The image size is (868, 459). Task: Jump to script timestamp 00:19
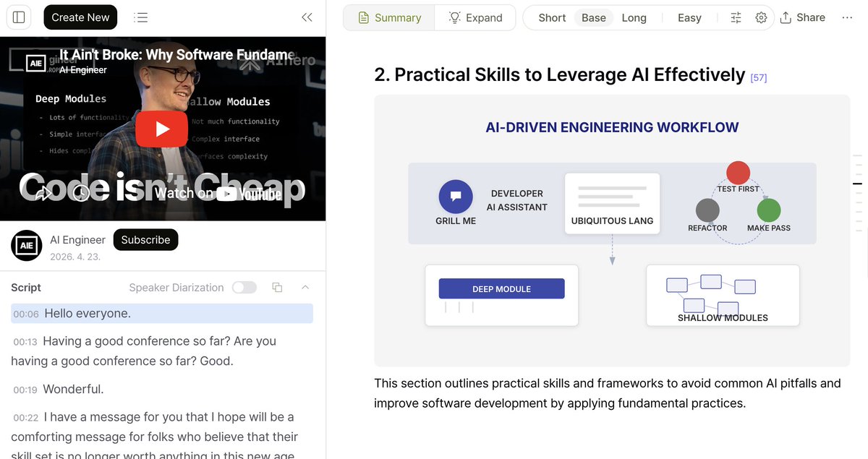[25, 390]
